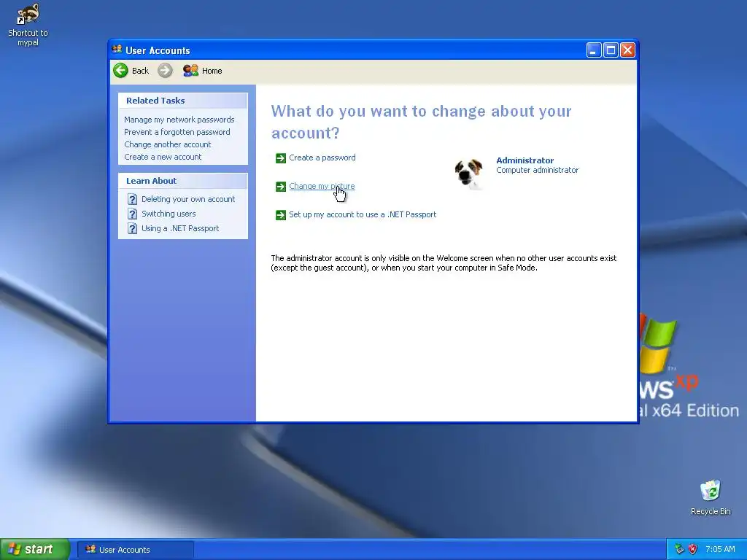747x560 pixels.
Task: Open the Shortcut to mypal desktop icon
Action: [28, 25]
